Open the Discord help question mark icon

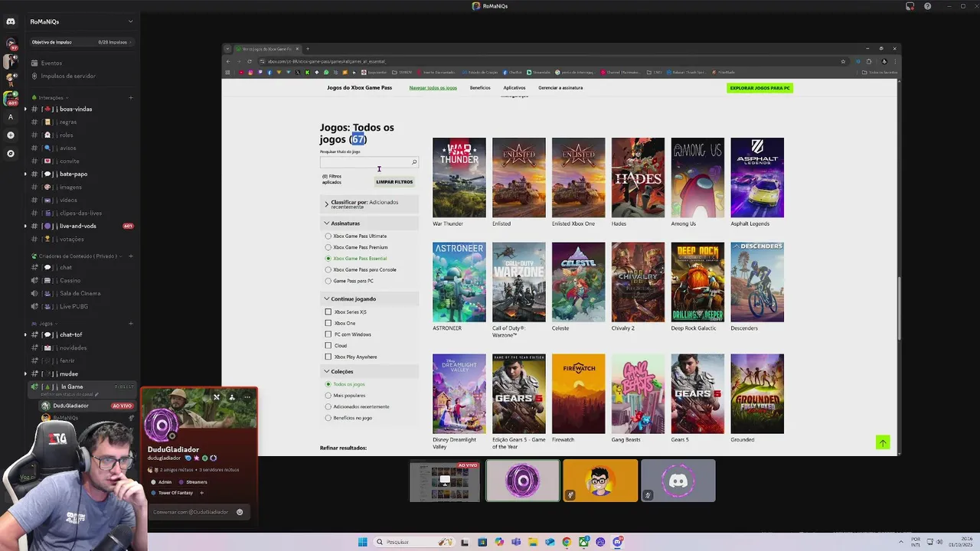pos(927,6)
